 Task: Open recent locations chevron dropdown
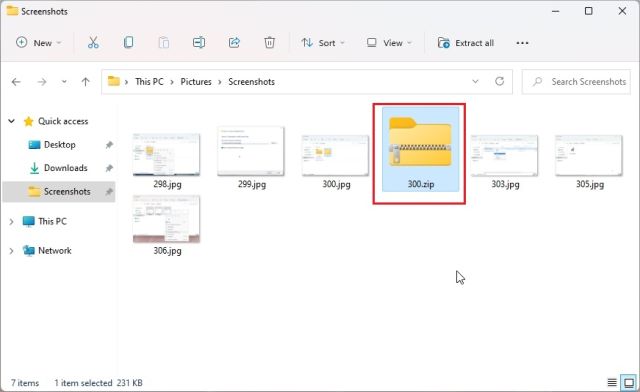coord(64,82)
